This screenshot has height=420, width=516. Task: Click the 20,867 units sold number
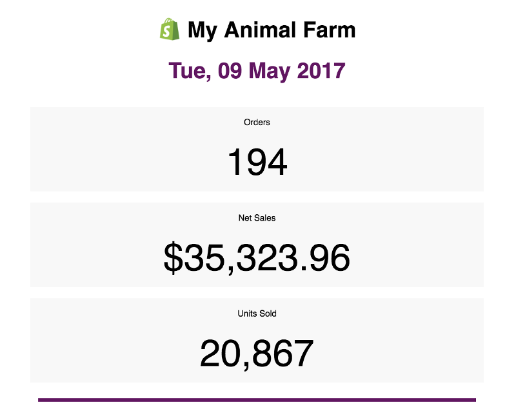tap(257, 354)
